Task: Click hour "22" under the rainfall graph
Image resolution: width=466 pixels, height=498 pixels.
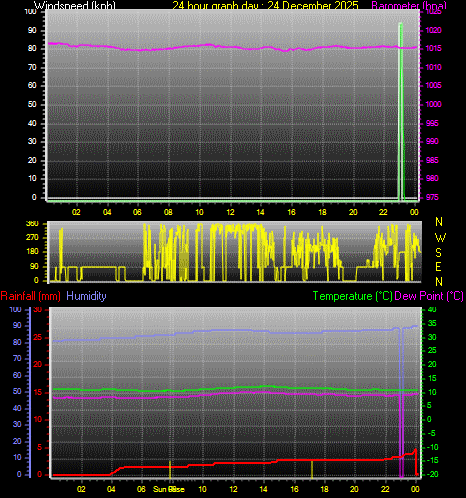Action: coord(385,489)
